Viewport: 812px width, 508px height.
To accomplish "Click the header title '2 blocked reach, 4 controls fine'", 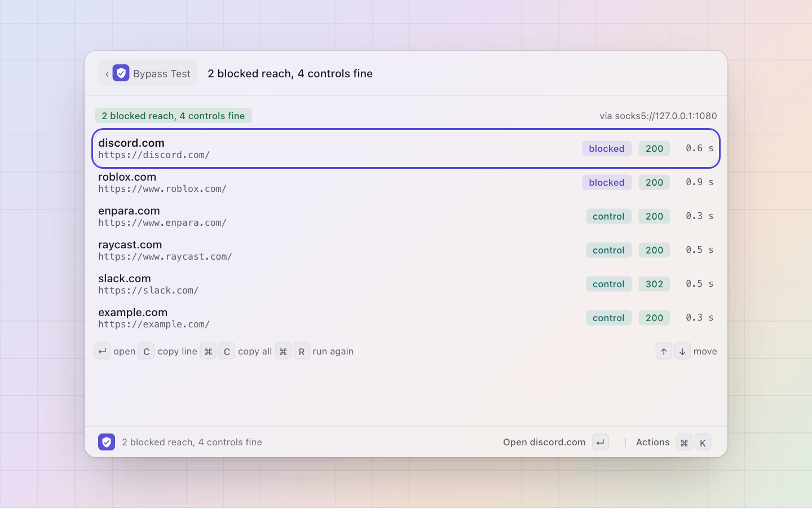I will (x=290, y=73).
